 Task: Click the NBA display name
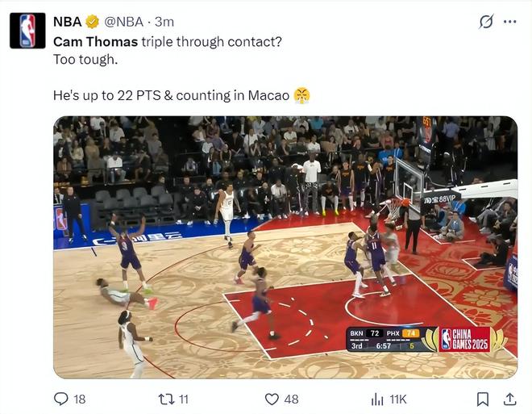click(68, 22)
